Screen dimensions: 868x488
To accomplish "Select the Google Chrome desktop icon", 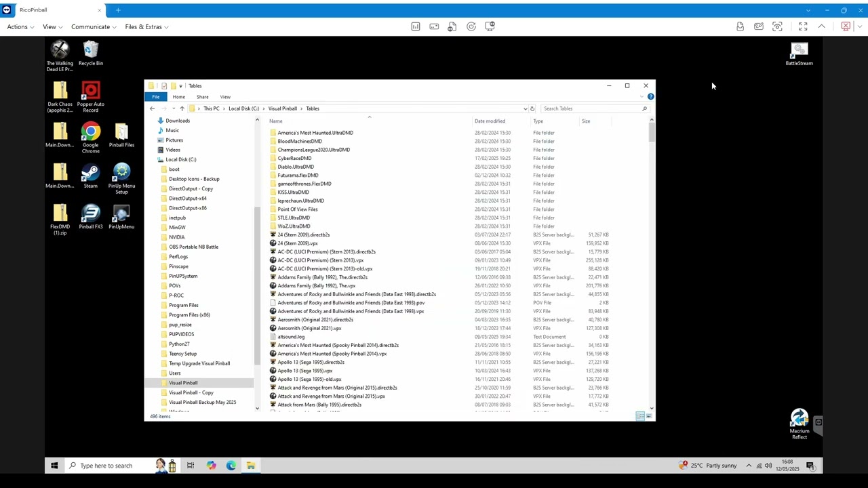I will [90, 138].
